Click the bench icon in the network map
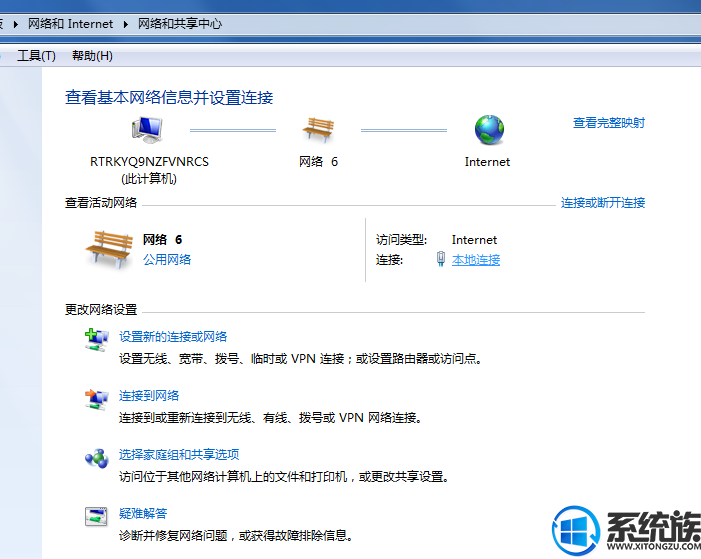Viewport: 701px width, 559px height. [318, 129]
